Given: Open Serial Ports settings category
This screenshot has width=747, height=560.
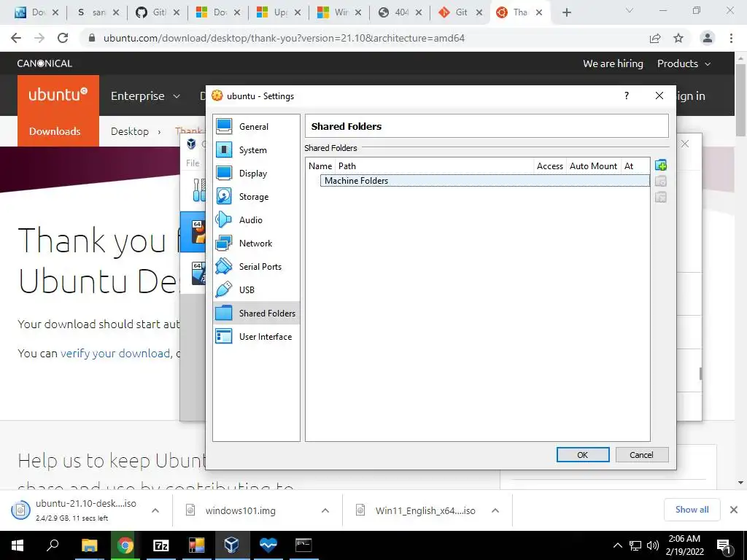Looking at the screenshot, I should (x=256, y=267).
